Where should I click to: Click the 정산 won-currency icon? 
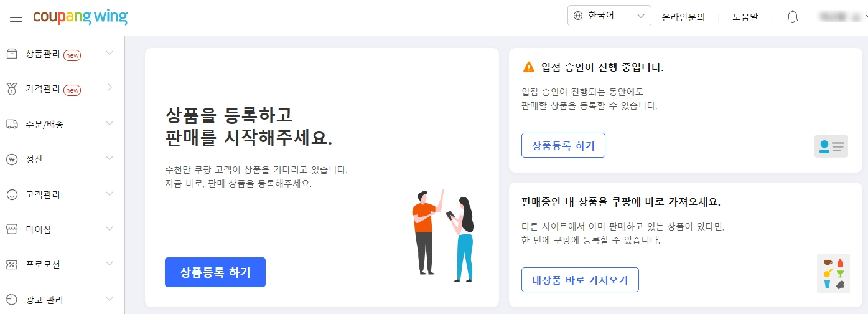11,159
